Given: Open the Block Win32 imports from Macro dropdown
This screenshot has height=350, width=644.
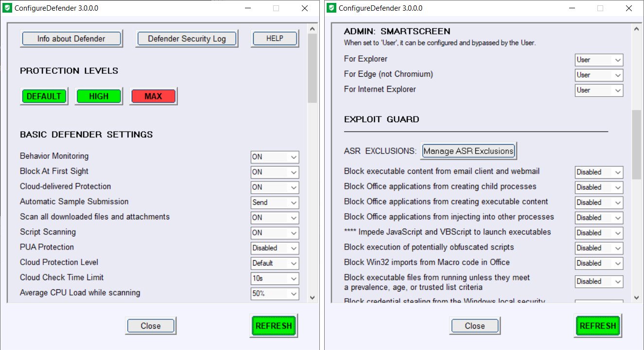Looking at the screenshot, I should coord(599,263).
